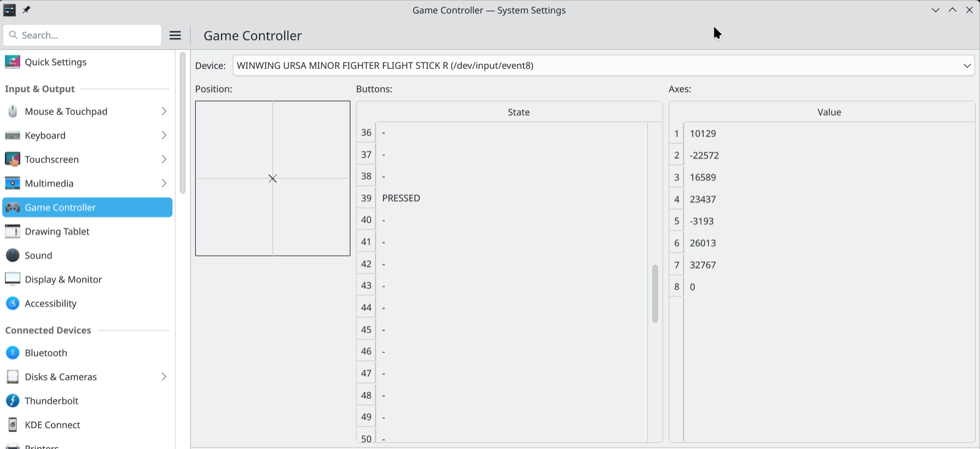Open the Drawing Tablet settings page
Screen dimensions: 980x449
[x=87, y=231]
